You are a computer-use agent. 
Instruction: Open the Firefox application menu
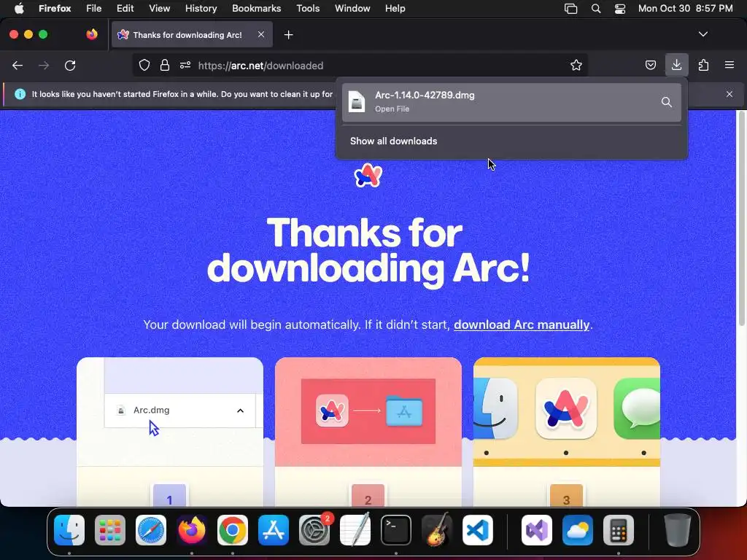coord(55,8)
